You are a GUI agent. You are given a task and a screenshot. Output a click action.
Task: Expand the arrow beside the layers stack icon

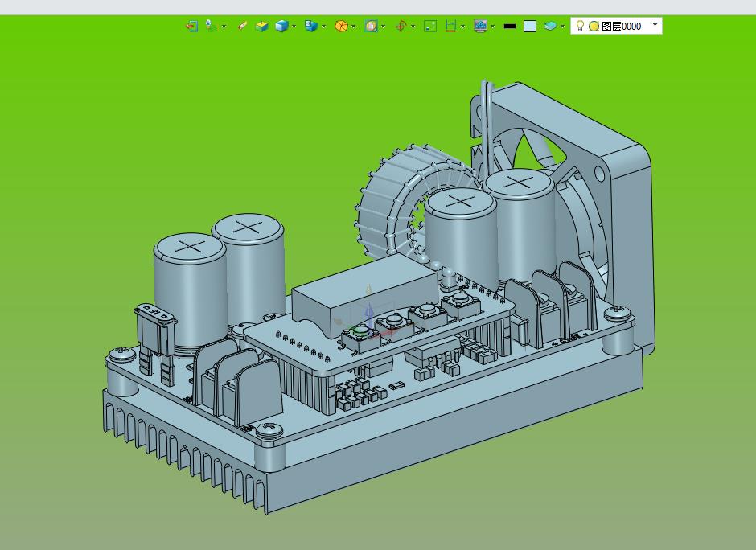click(x=564, y=26)
